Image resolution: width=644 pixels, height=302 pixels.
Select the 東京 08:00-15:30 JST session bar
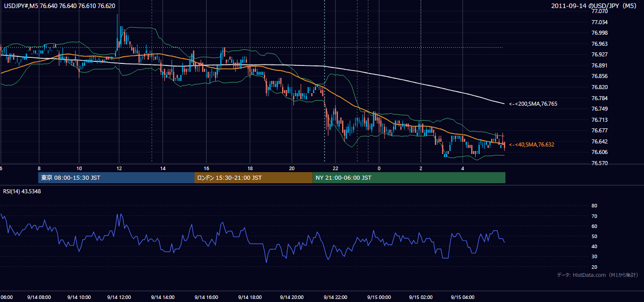click(x=116, y=178)
